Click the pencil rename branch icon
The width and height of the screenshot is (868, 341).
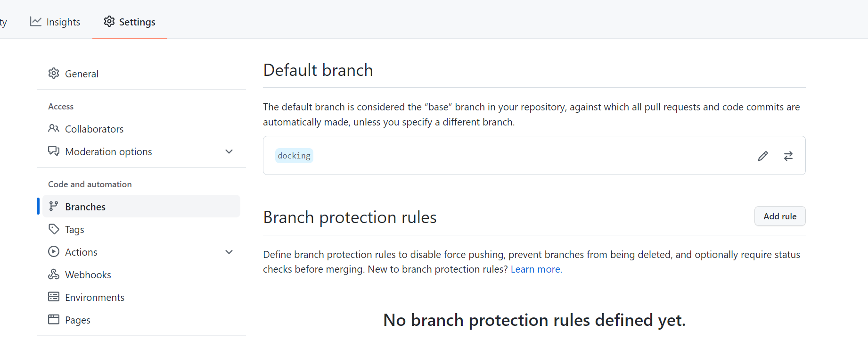click(x=763, y=156)
